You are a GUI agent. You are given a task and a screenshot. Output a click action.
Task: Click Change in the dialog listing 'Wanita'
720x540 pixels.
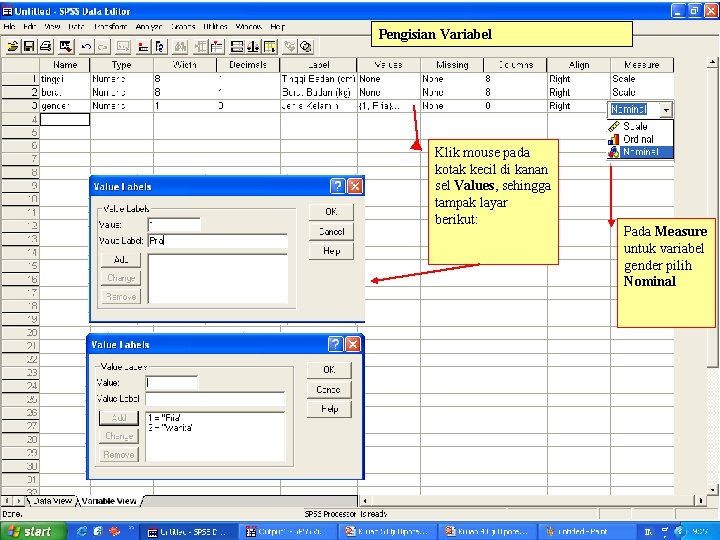119,436
